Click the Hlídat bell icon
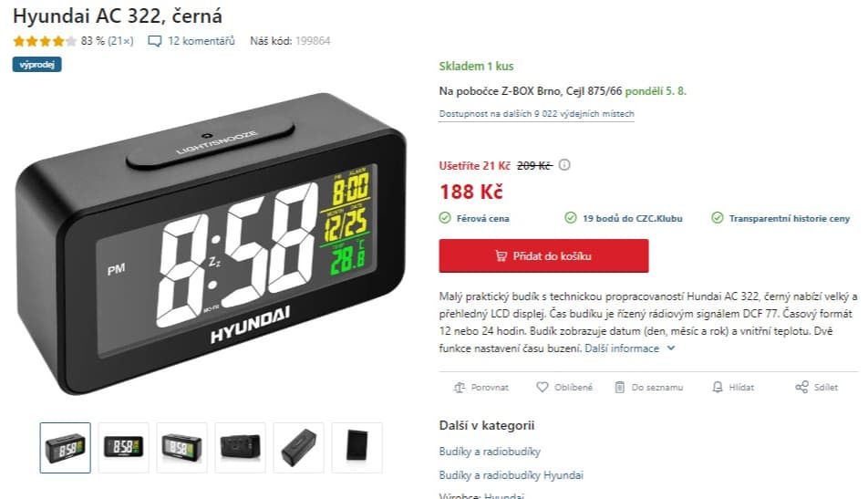The width and height of the screenshot is (868, 499). coord(718,387)
